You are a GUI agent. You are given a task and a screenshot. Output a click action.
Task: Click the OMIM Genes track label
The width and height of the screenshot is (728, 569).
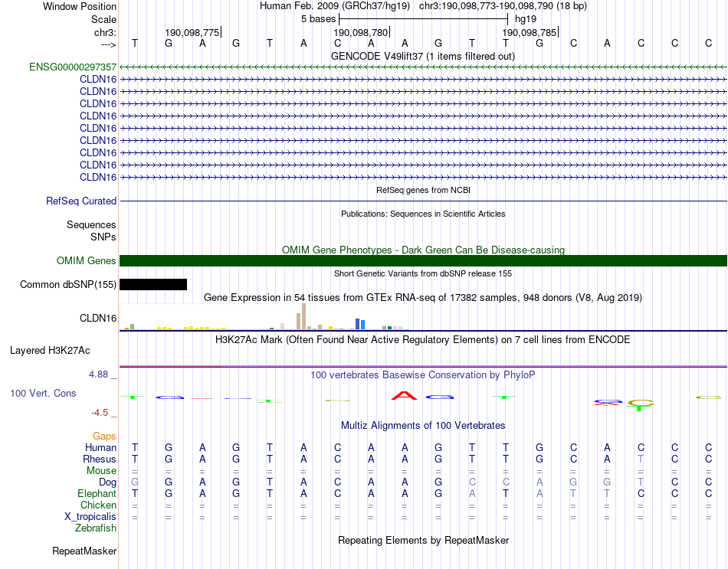coord(87,261)
